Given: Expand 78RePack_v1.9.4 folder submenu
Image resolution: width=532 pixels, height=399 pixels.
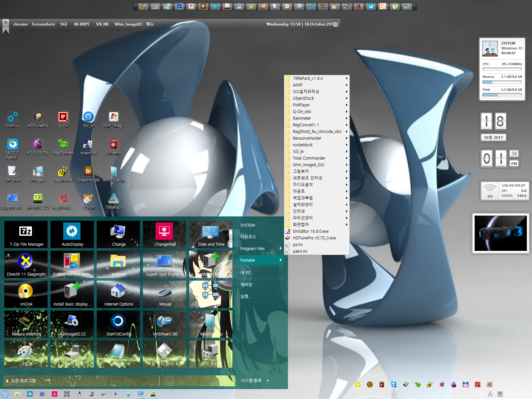Looking at the screenshot, I should [317, 78].
